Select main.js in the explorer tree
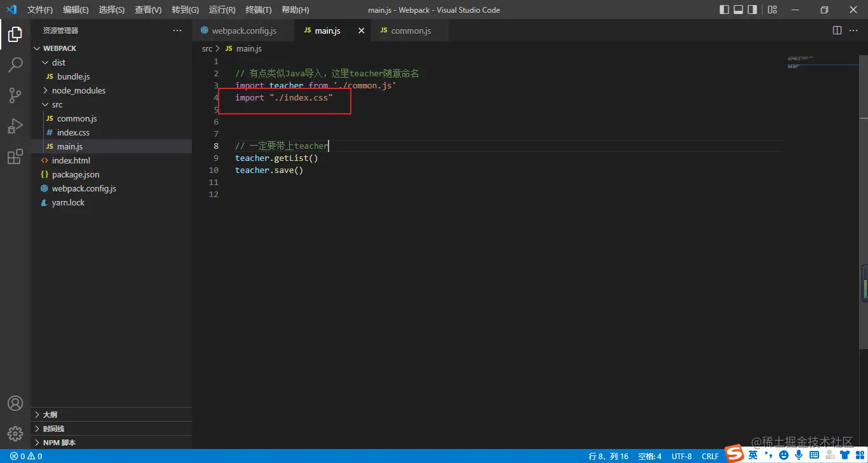The height and width of the screenshot is (463, 868). (x=112, y=146)
